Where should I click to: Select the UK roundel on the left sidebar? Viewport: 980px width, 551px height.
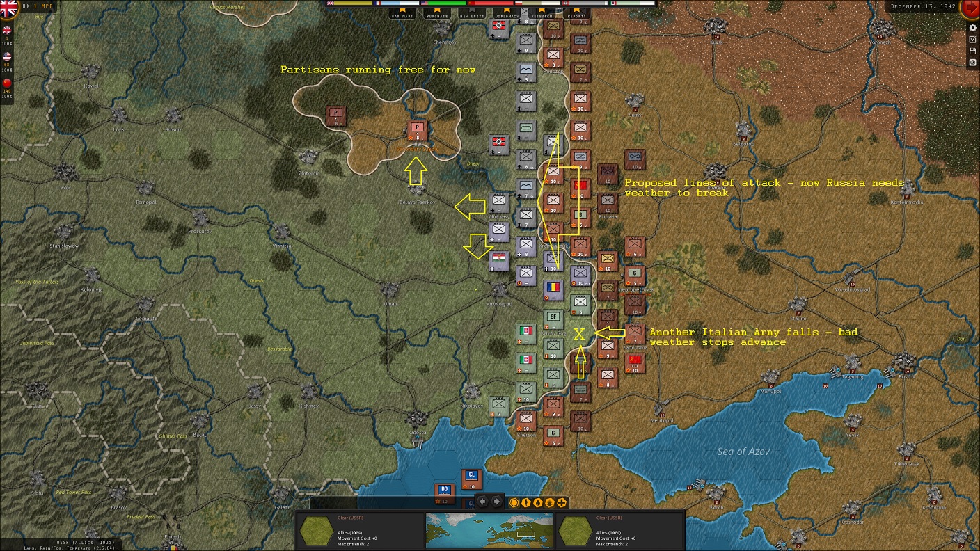click(x=8, y=30)
